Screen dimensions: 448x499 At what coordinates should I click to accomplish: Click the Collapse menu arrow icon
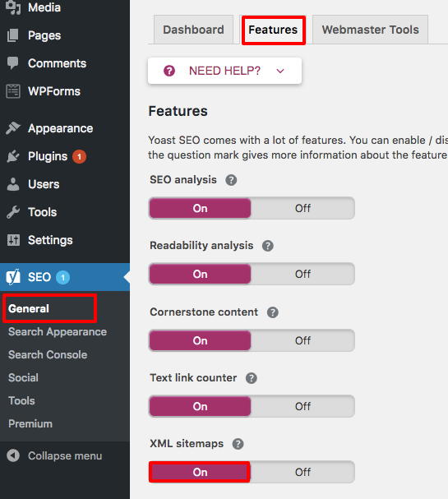coord(13,455)
